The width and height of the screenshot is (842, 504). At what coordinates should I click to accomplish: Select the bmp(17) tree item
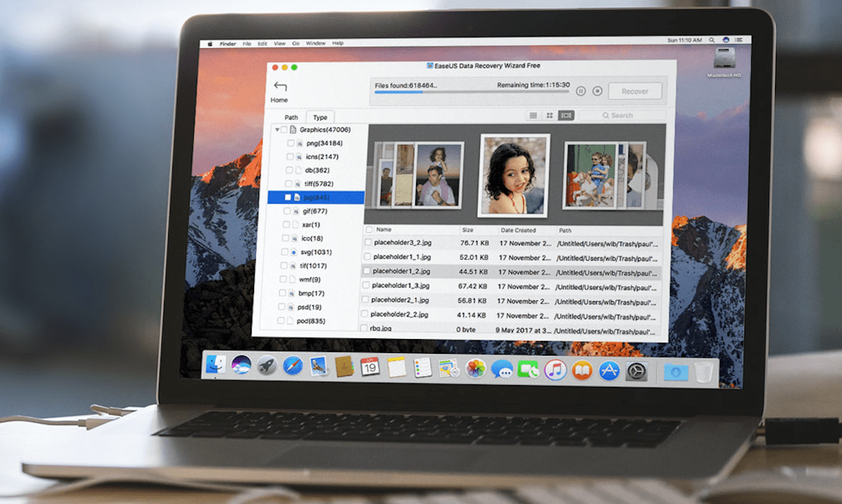311,293
